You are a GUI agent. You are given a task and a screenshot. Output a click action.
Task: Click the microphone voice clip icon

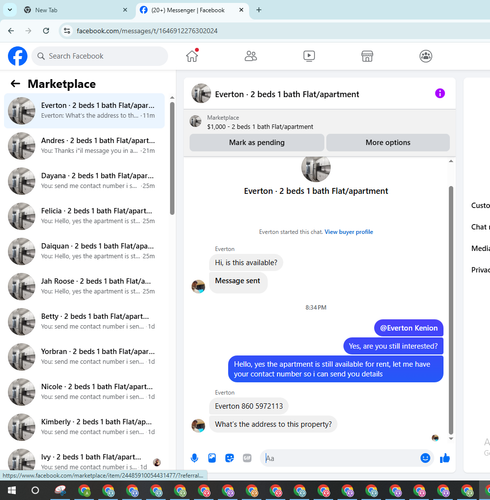tap(194, 458)
